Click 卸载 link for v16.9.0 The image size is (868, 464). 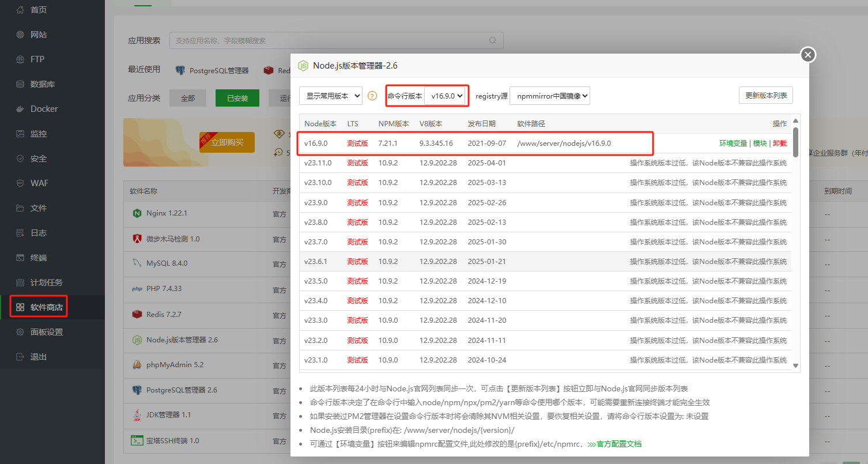[x=780, y=144]
